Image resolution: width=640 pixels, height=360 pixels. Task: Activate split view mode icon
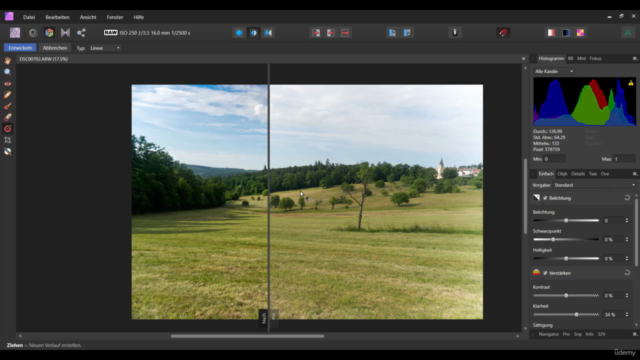point(253,33)
